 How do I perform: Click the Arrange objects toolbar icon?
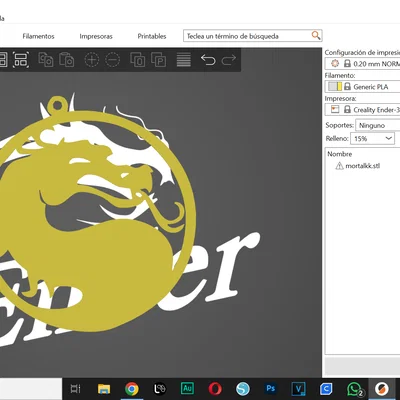pyautogui.click(x=21, y=60)
